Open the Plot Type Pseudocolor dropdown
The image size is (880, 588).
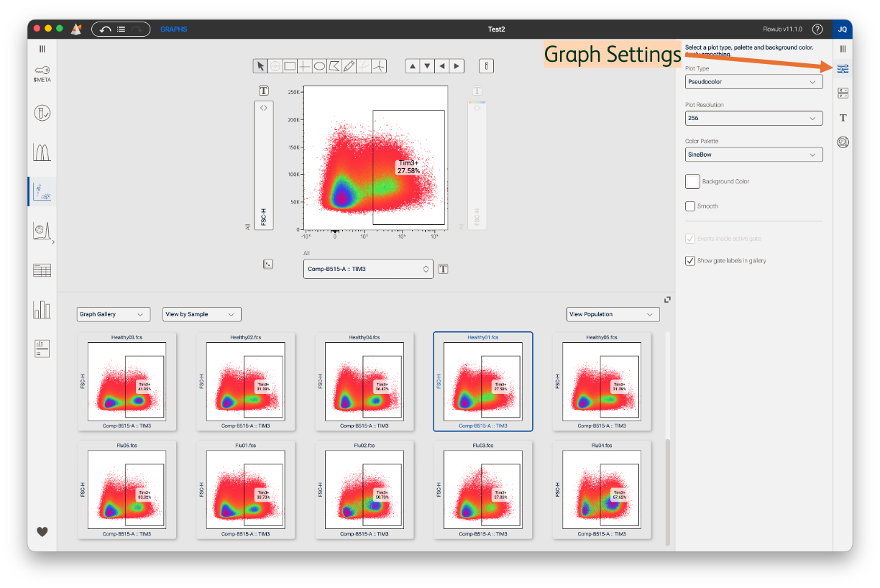(x=753, y=82)
